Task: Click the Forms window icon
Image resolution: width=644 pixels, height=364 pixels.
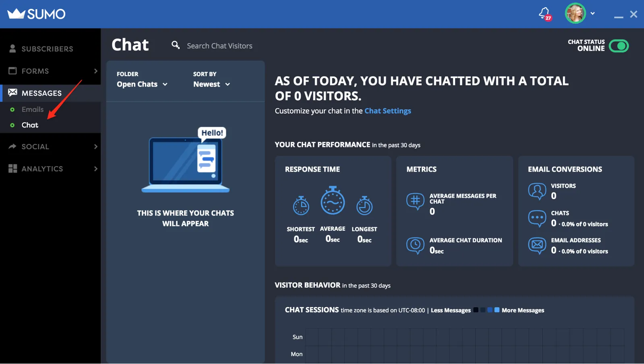Action: click(x=12, y=71)
